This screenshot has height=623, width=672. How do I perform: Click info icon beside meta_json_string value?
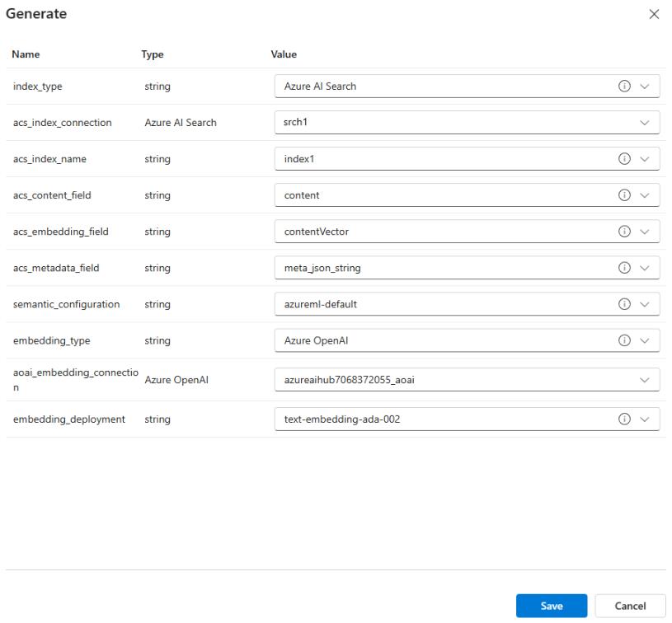pyautogui.click(x=624, y=268)
